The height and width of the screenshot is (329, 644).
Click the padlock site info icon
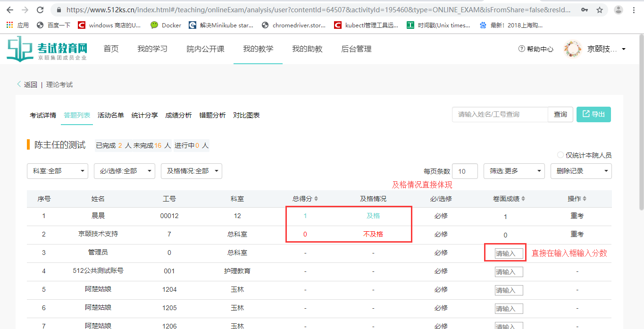coord(59,10)
